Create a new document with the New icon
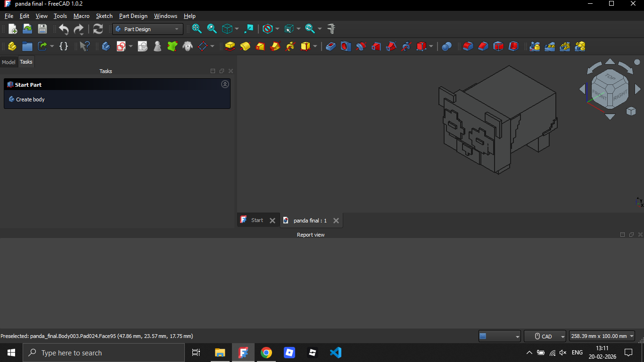 (x=13, y=29)
